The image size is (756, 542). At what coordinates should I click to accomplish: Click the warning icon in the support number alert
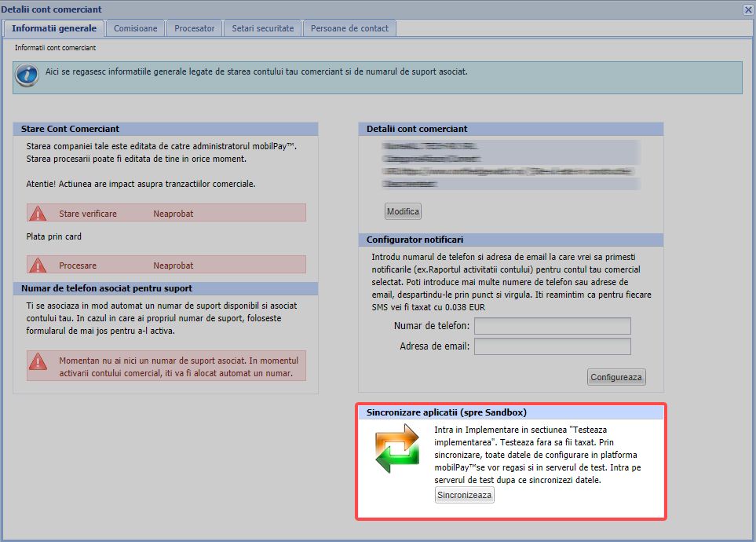pos(38,361)
